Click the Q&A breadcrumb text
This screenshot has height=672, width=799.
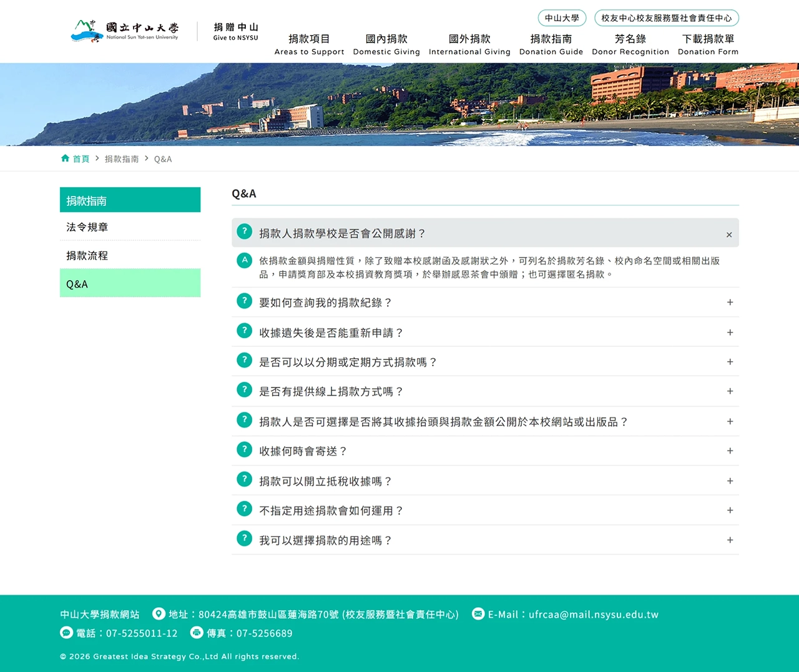tap(163, 159)
